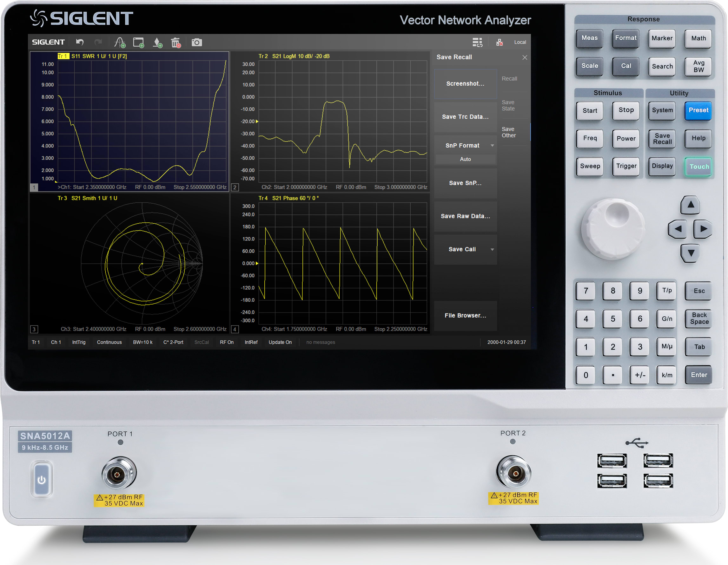728x565 pixels.
Task: Click the undo arrow icon
Action: pyautogui.click(x=80, y=42)
